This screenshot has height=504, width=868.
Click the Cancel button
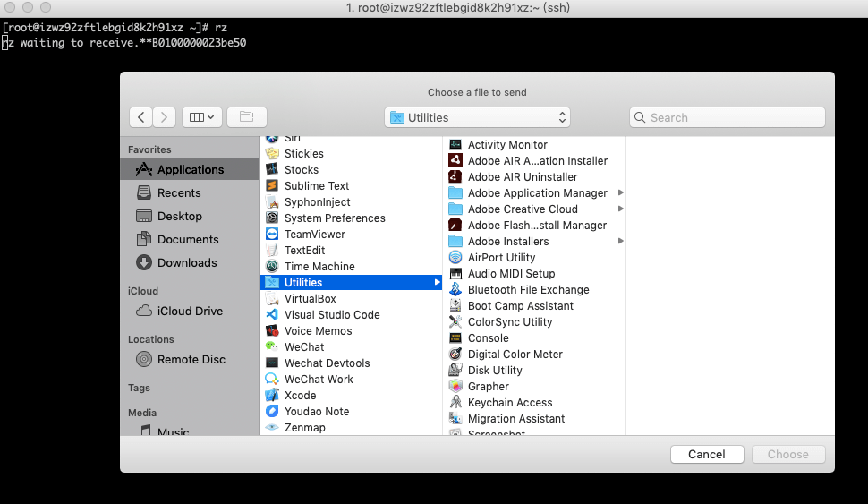click(707, 454)
